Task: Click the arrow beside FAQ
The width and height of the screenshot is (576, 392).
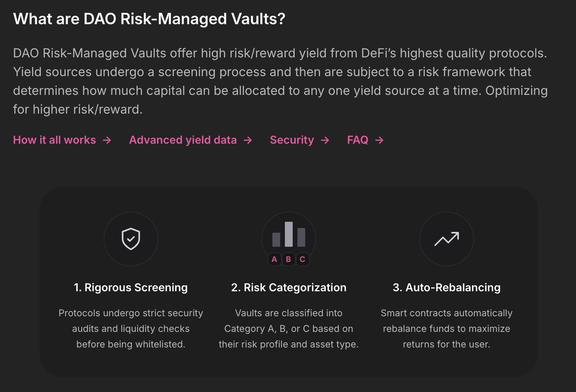Action: click(x=379, y=140)
